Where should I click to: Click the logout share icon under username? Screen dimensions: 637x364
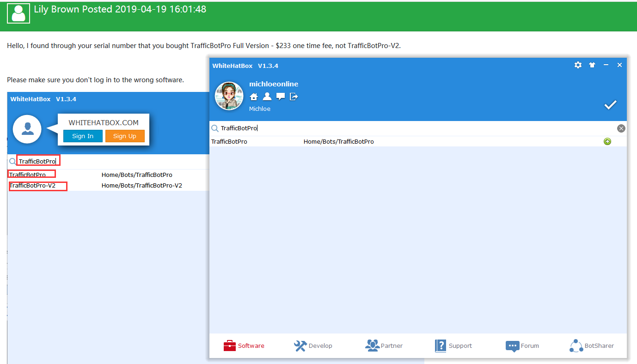coord(294,97)
